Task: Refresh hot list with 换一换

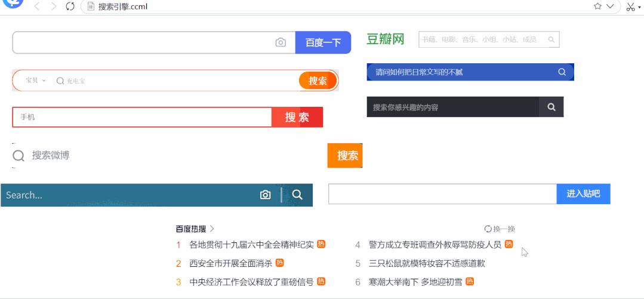Action: click(500, 229)
